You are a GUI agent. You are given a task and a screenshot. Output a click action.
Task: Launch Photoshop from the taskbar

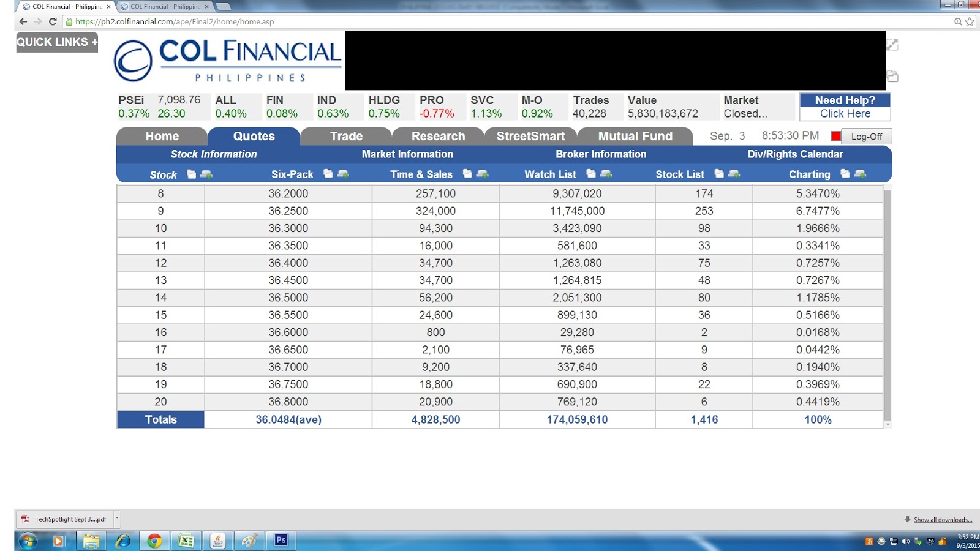[x=281, y=541]
